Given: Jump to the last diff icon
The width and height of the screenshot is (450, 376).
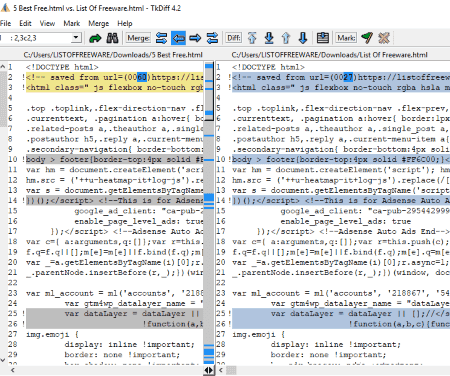Looking at the screenshot, I should coord(269,38).
